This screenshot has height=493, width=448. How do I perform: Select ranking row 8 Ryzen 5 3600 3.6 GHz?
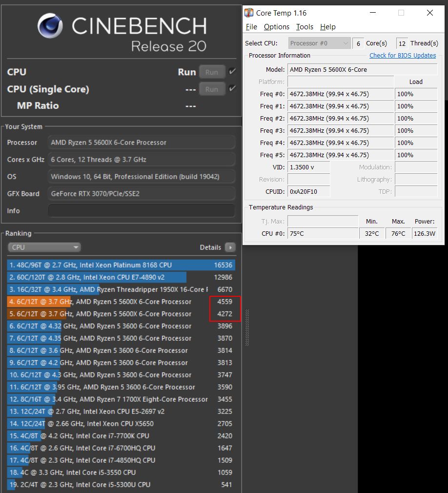pyautogui.click(x=121, y=350)
